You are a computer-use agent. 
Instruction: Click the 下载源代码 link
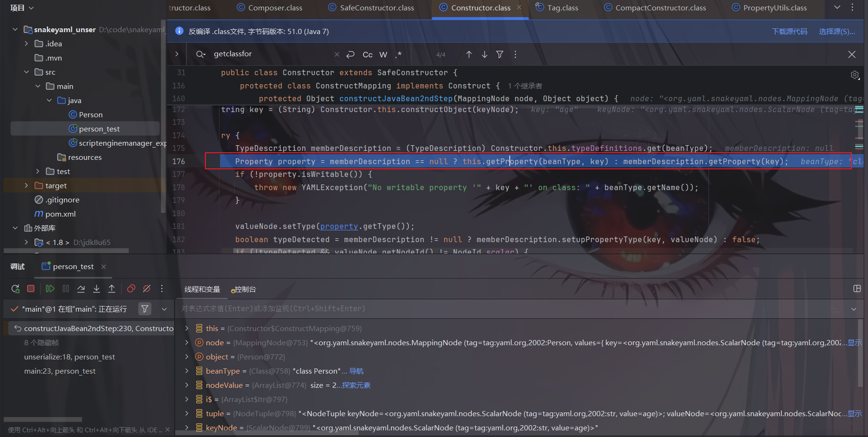(789, 32)
